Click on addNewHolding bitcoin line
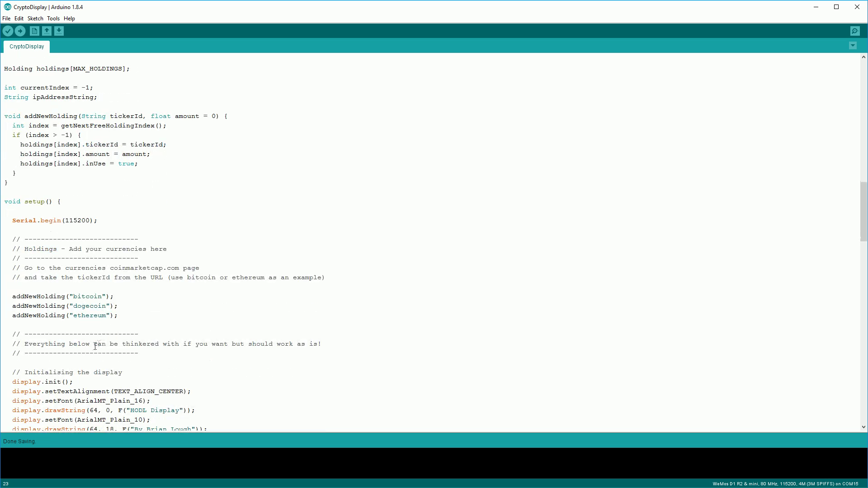 point(62,296)
